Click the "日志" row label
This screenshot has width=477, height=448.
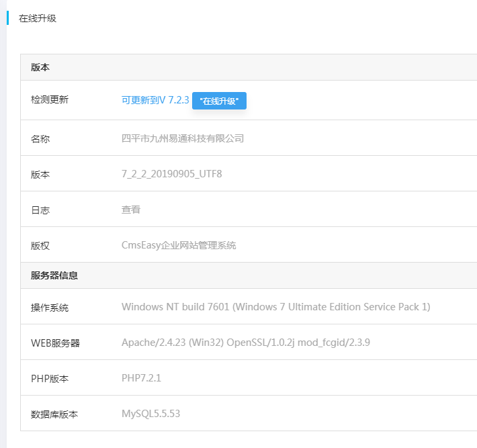[40, 210]
